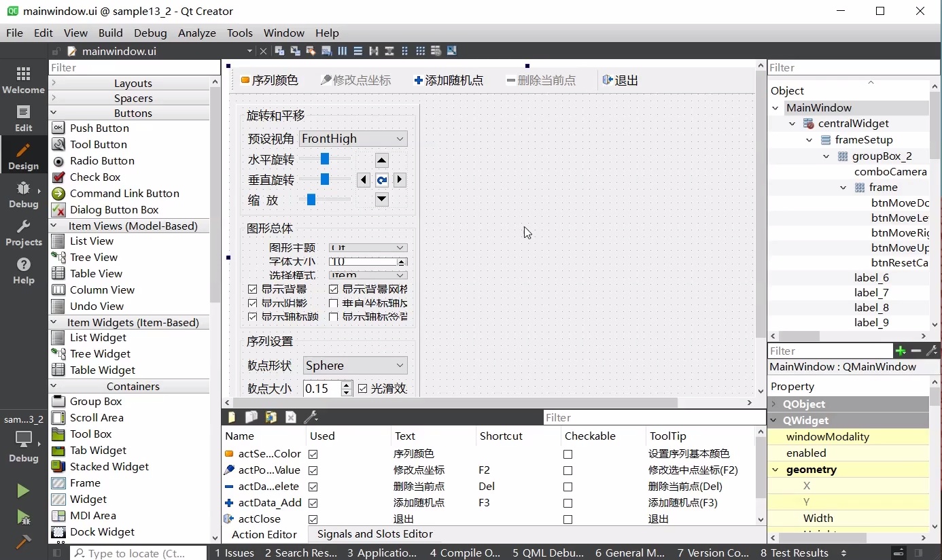Adjust the 水平旋转 slider
The height and width of the screenshot is (560, 942).
pos(326,158)
